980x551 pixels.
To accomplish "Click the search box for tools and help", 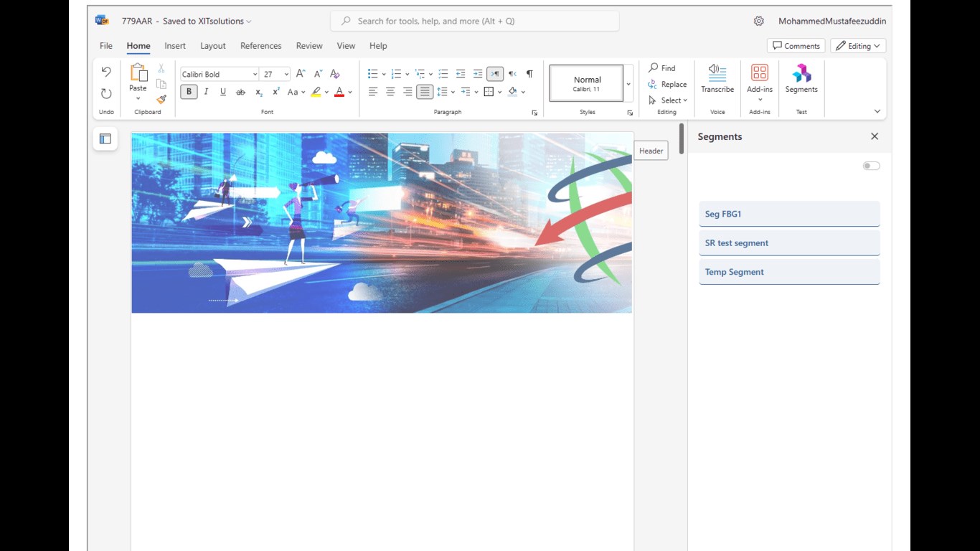I will pos(474,21).
